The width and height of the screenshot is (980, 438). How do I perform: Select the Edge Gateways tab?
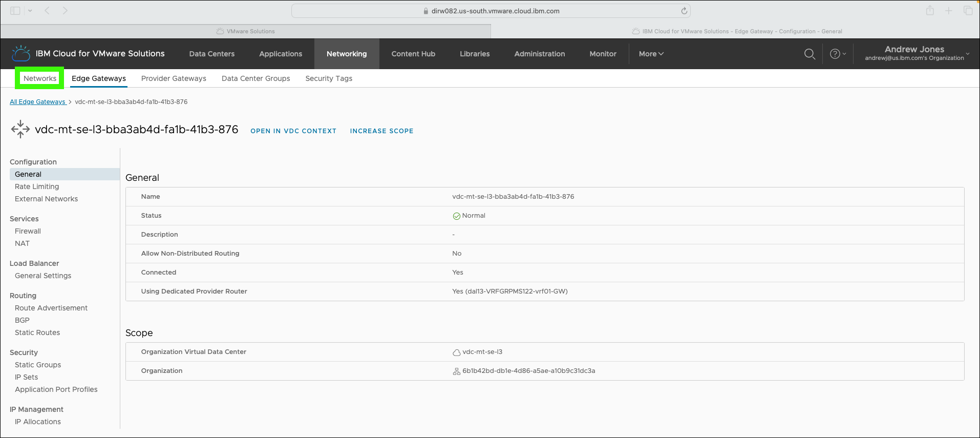pyautogui.click(x=99, y=78)
